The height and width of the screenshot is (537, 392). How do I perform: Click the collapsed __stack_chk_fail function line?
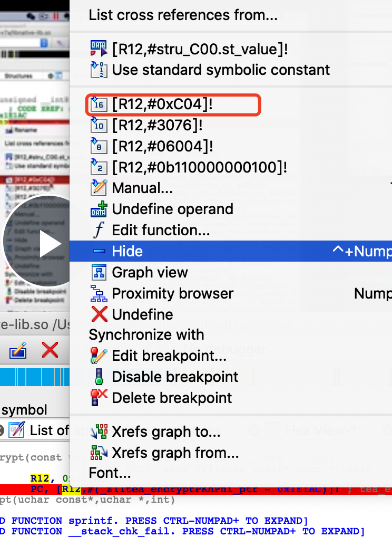point(182,532)
